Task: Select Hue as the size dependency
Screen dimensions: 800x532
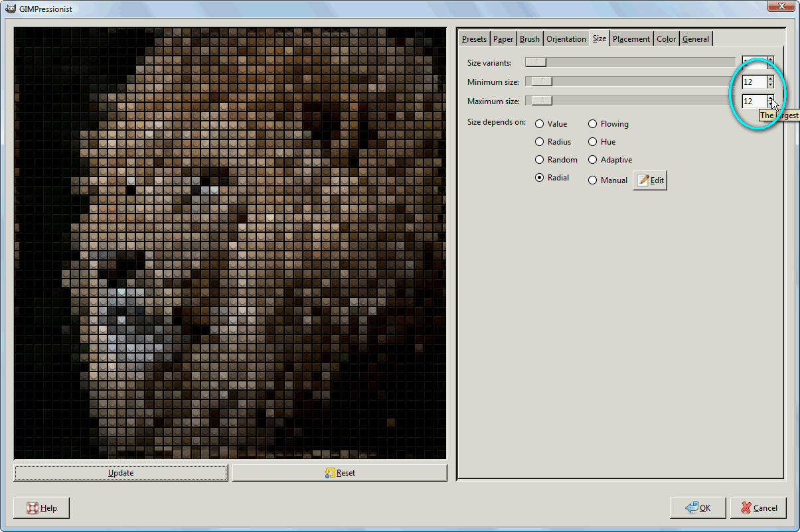Action: (601, 142)
